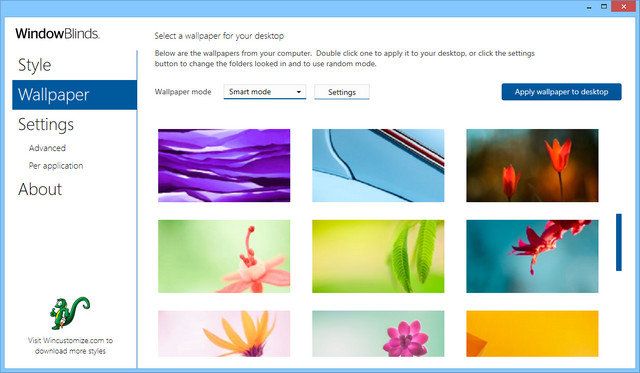Screen dimensions: 640x373
Task: Select the purple waves wallpaper
Action: (x=224, y=165)
